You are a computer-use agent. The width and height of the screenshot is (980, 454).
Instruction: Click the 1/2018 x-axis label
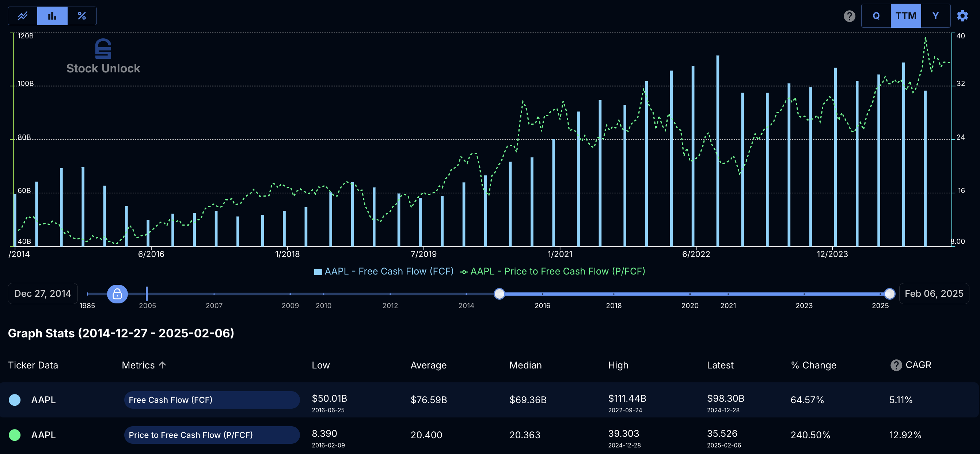(x=287, y=254)
